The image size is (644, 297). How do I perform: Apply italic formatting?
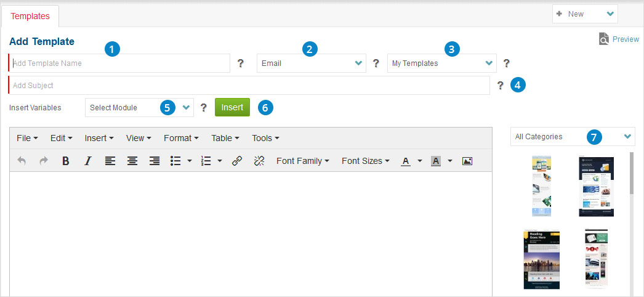pos(87,161)
